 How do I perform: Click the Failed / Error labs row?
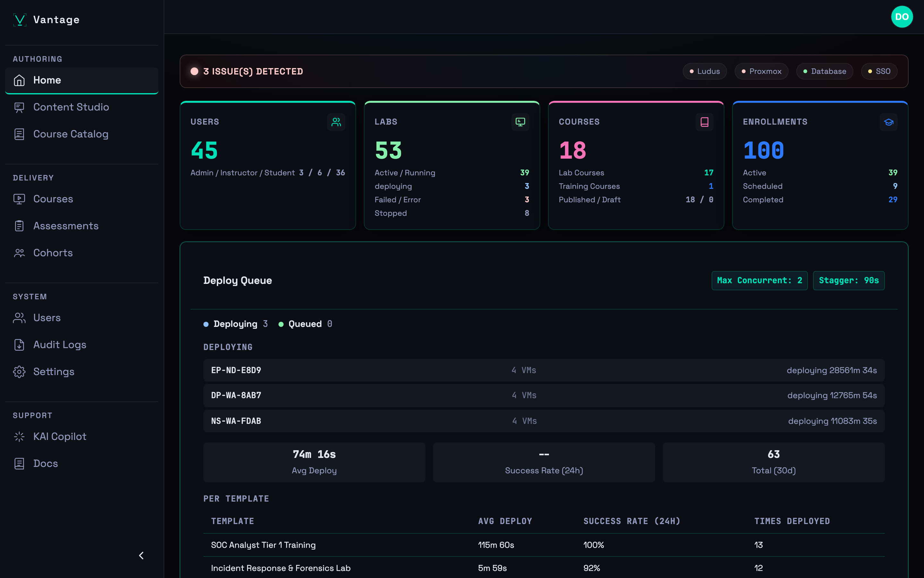[x=452, y=199]
